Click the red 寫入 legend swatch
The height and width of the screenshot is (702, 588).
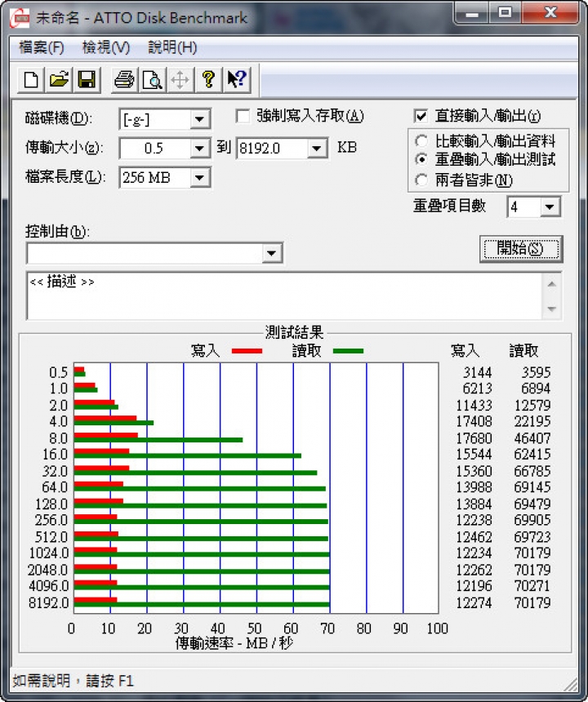pyautogui.click(x=247, y=351)
